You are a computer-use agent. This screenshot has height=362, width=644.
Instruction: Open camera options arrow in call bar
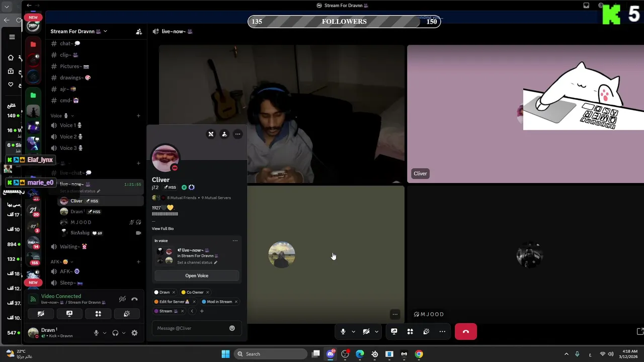[376, 331]
